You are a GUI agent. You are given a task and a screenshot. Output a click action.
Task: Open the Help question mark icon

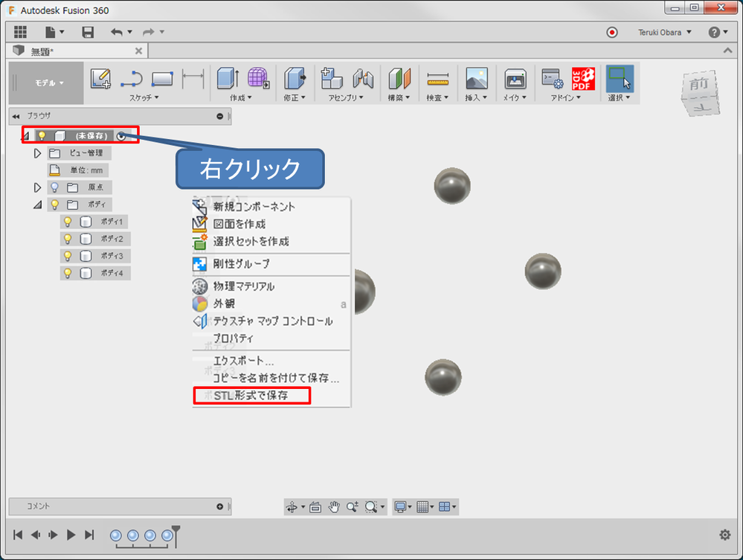pos(714,32)
